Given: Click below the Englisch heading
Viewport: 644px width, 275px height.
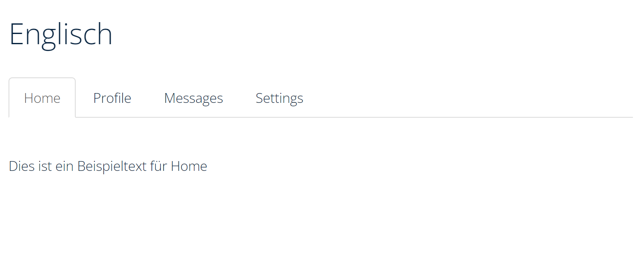Looking at the screenshot, I should (61, 60).
